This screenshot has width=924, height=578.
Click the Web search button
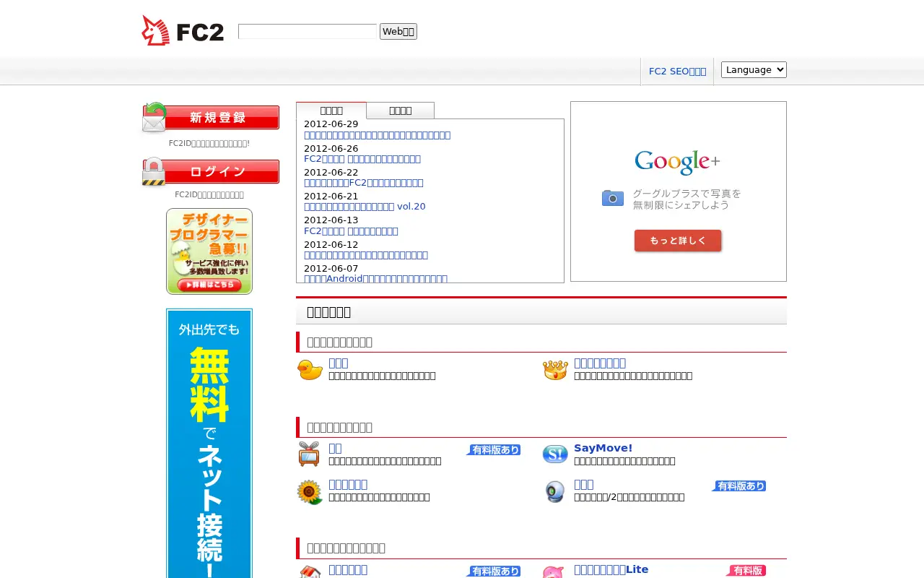pos(398,31)
